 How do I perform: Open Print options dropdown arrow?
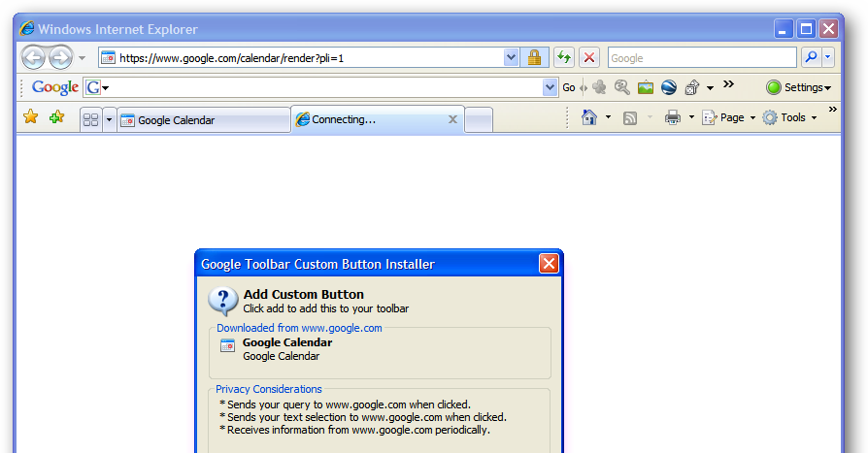(691, 117)
